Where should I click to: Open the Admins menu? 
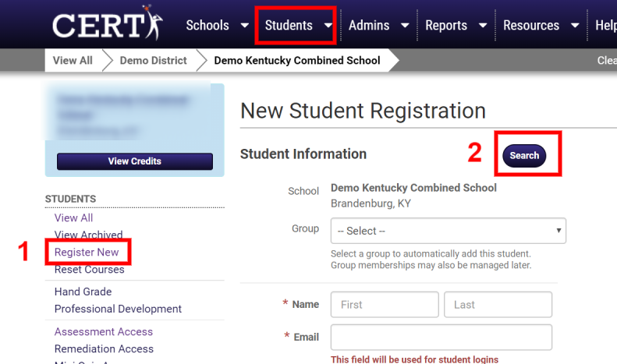(x=369, y=26)
